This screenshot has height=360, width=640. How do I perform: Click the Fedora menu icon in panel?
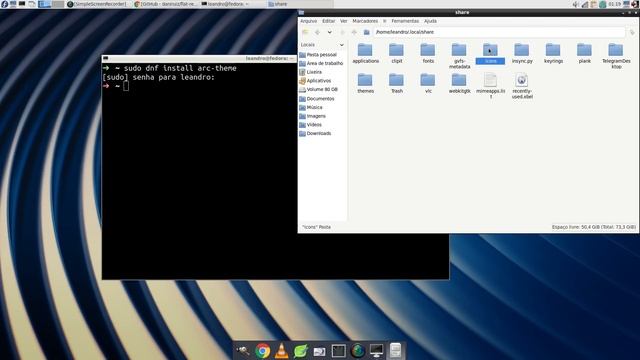coord(4,4)
